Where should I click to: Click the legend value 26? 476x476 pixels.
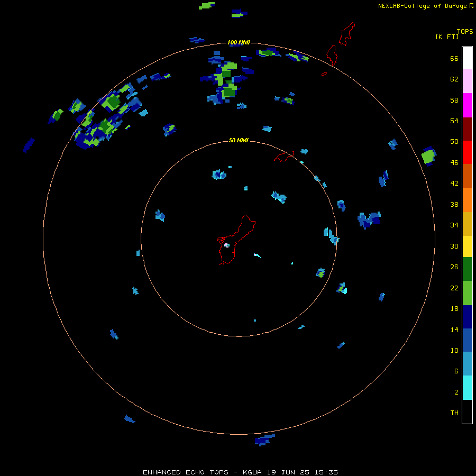point(454,267)
